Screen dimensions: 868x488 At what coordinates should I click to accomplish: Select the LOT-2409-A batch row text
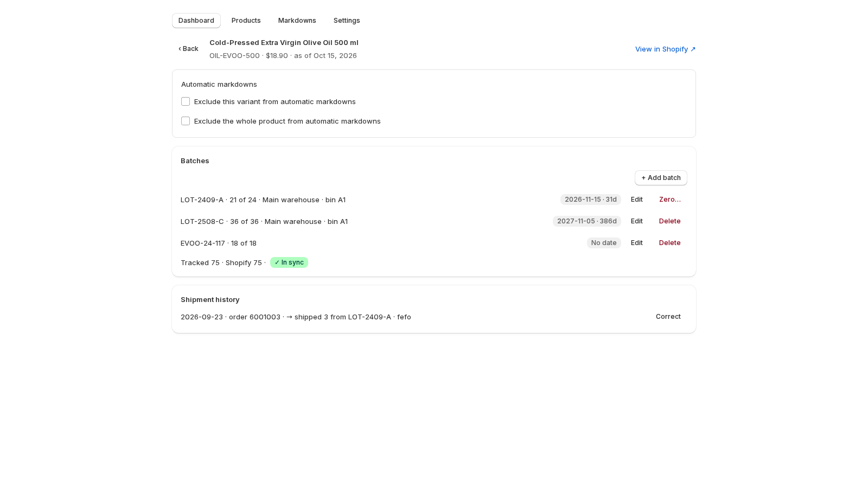tap(263, 200)
